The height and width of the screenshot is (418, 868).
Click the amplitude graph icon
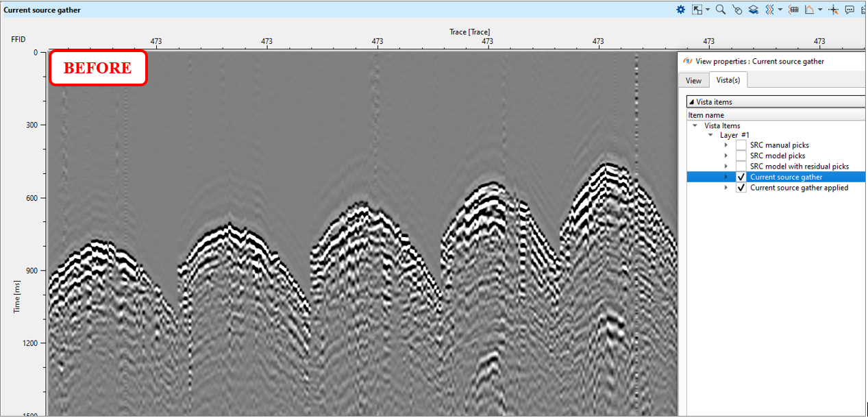809,10
